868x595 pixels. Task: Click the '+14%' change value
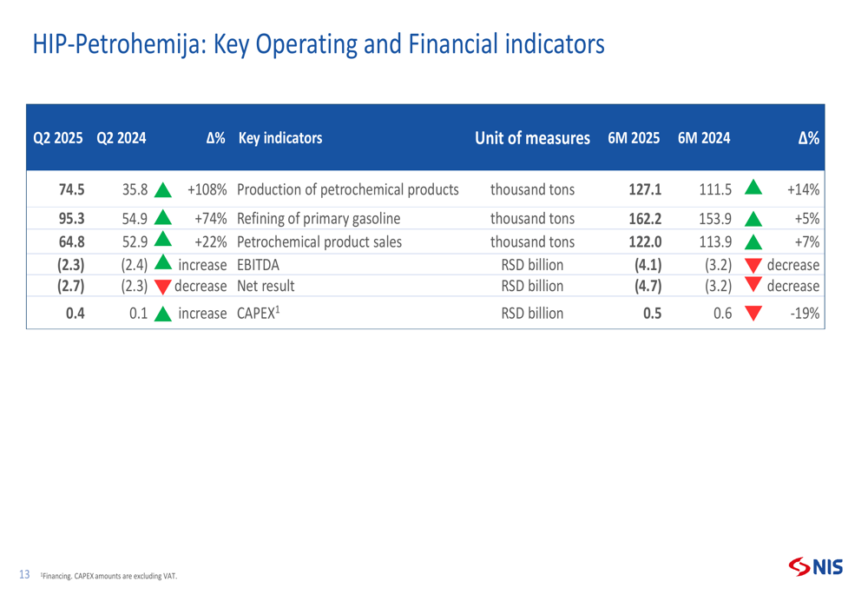click(803, 190)
